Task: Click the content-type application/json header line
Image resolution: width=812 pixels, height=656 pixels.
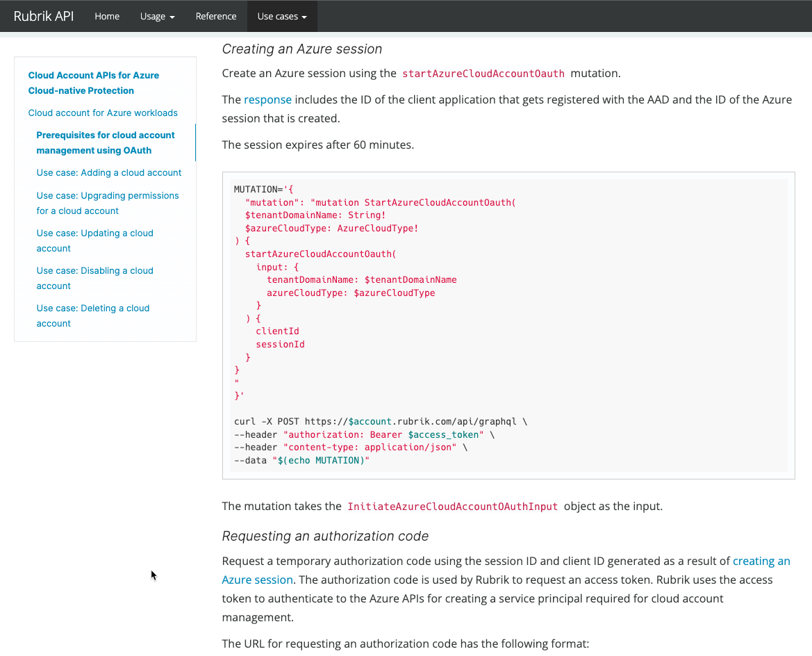Action: 351,448
